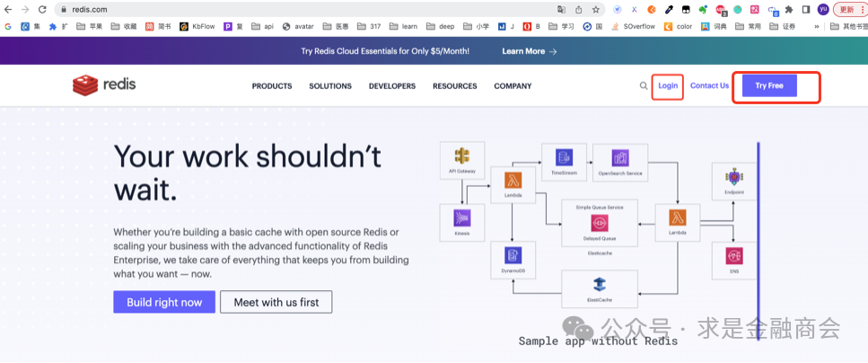Click the share page icon in address bar
This screenshot has height=363, width=868.
click(x=578, y=9)
